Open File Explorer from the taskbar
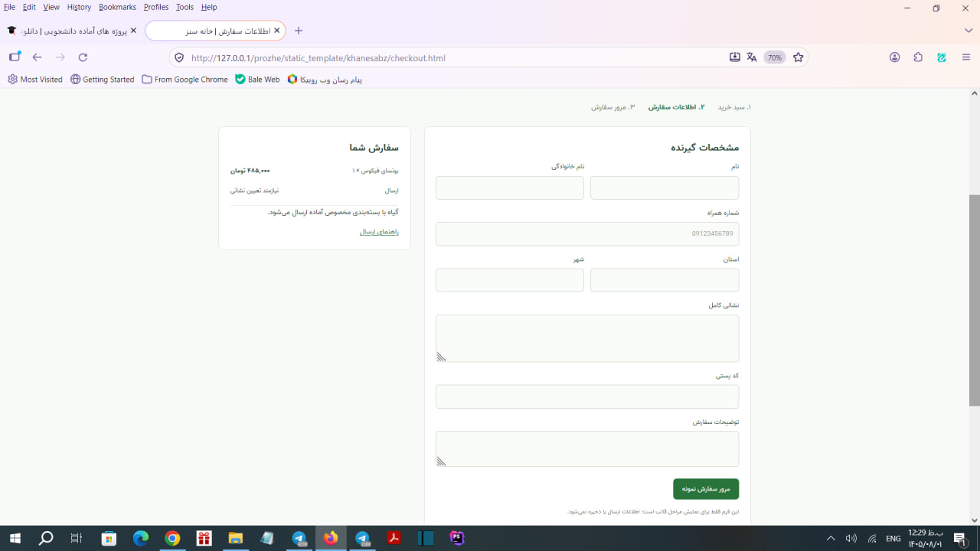The width and height of the screenshot is (980, 551). click(x=235, y=539)
